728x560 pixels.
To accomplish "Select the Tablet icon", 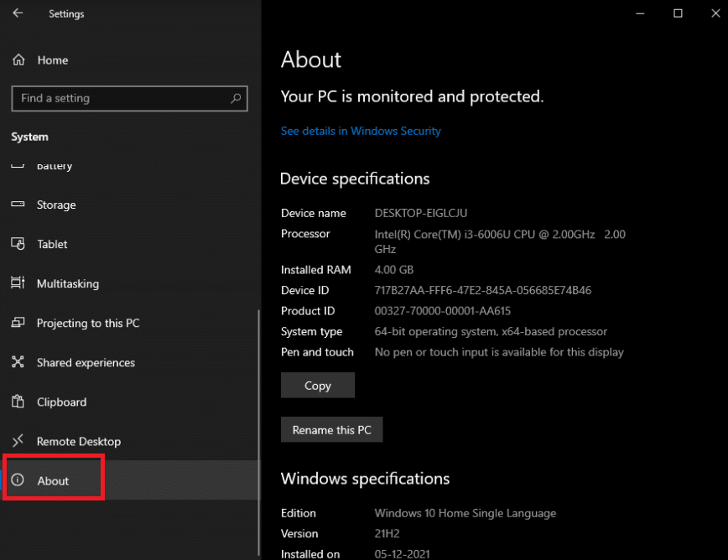I will click(18, 244).
